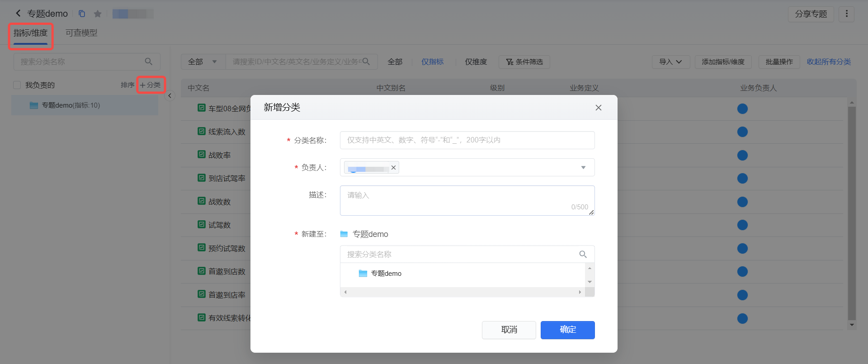This screenshot has width=868, height=364.
Task: Click the 描述 text area
Action: click(x=467, y=200)
